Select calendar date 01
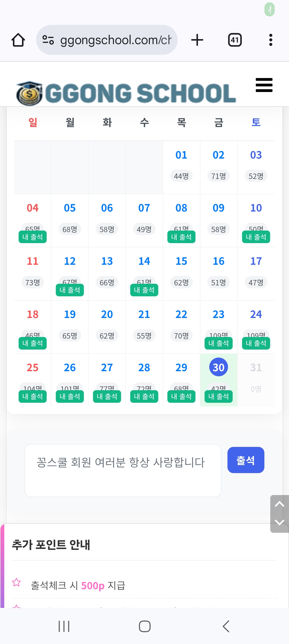Screen dimensions: 289x644 (181, 155)
